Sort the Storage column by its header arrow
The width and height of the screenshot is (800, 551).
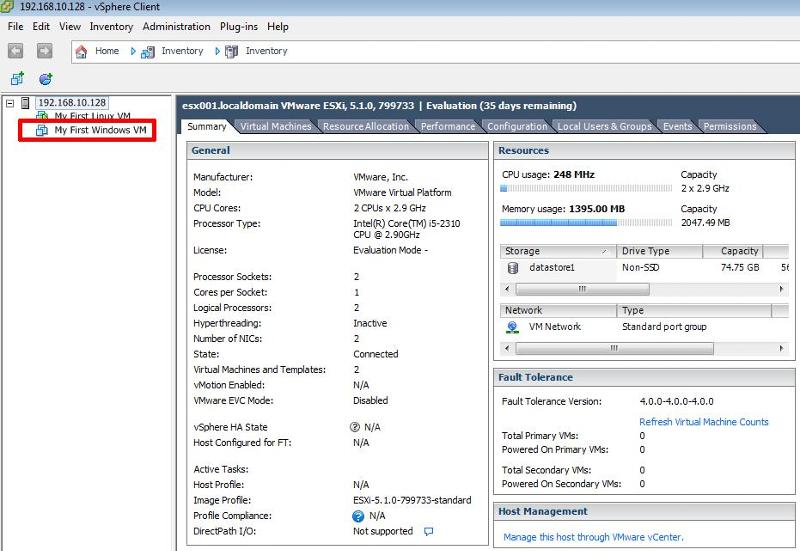(x=605, y=251)
